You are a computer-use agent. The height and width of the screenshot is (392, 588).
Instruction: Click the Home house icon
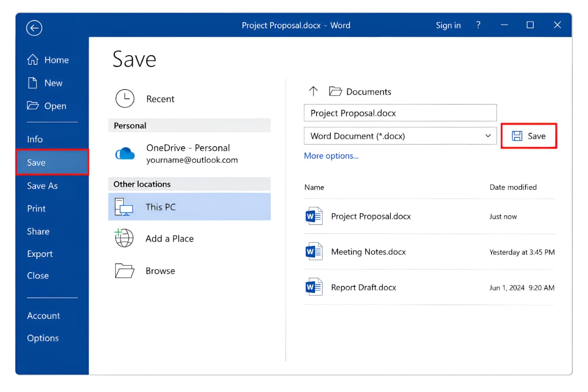coord(33,60)
